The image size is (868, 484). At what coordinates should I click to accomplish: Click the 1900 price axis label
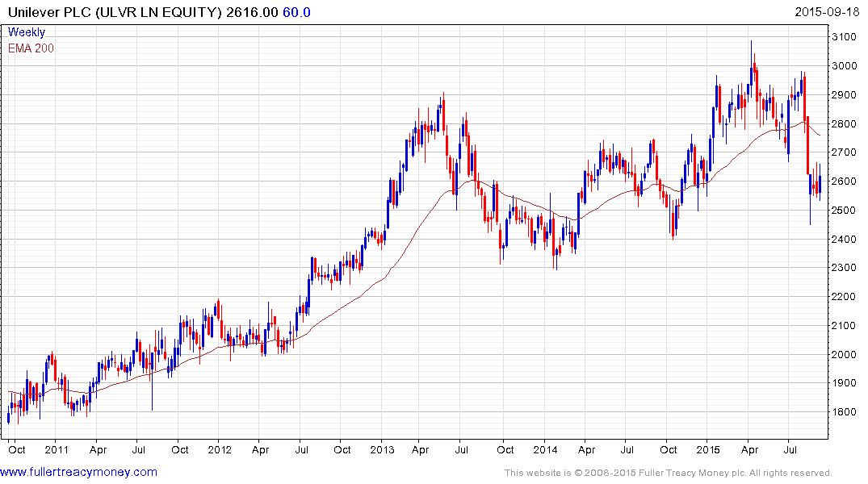[845, 383]
